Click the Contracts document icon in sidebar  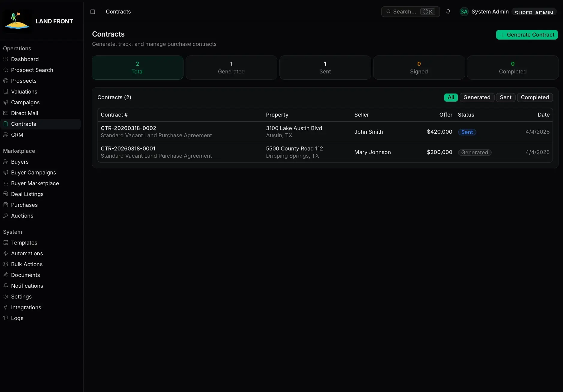click(x=6, y=124)
